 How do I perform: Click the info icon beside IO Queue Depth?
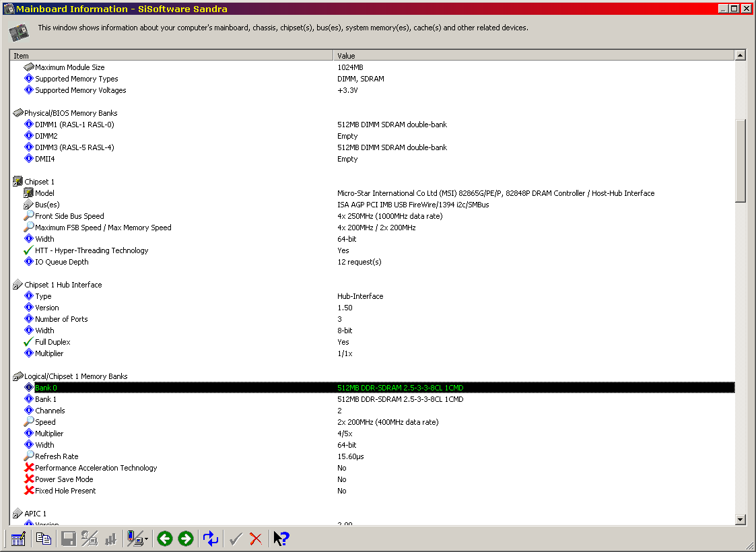pyautogui.click(x=29, y=262)
